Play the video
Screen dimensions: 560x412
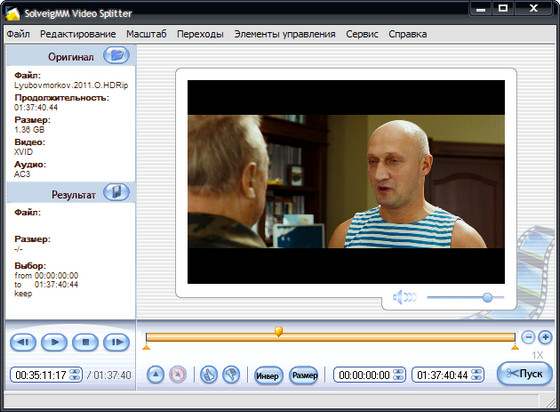coord(54,342)
